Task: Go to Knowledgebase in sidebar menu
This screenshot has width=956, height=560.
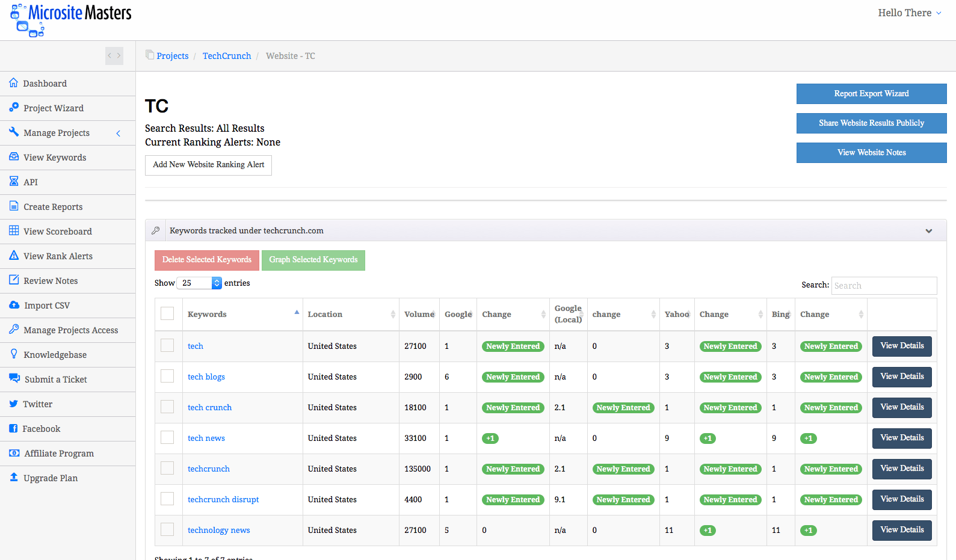Action: (x=55, y=355)
